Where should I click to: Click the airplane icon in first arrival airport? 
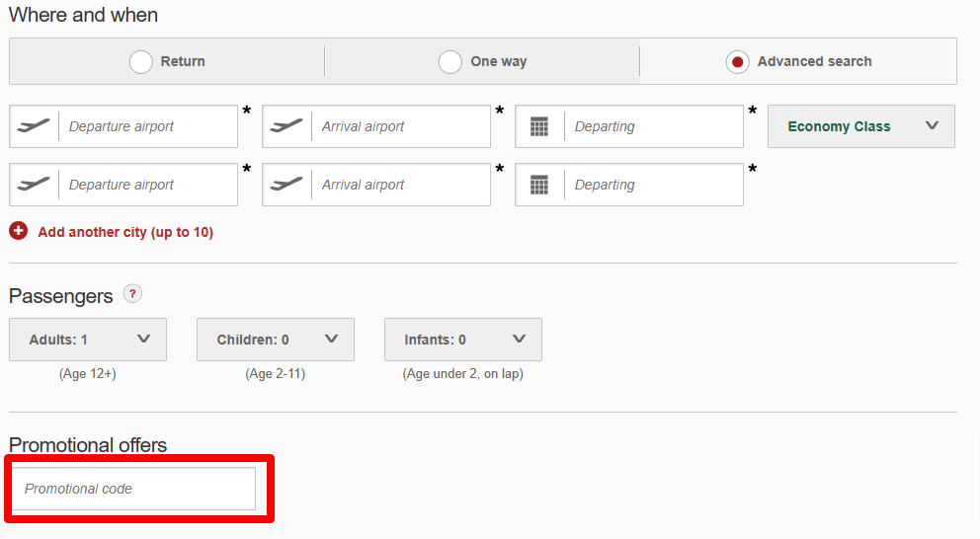point(286,126)
